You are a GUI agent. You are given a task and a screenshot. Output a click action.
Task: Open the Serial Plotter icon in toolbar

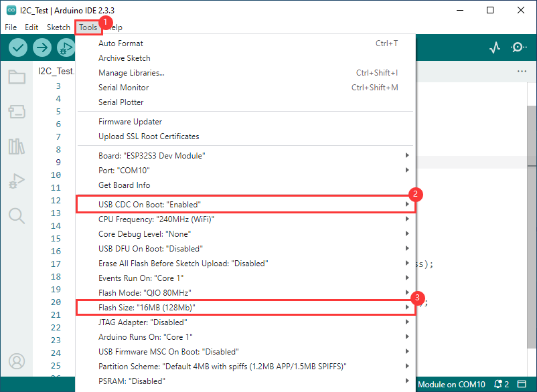click(495, 47)
